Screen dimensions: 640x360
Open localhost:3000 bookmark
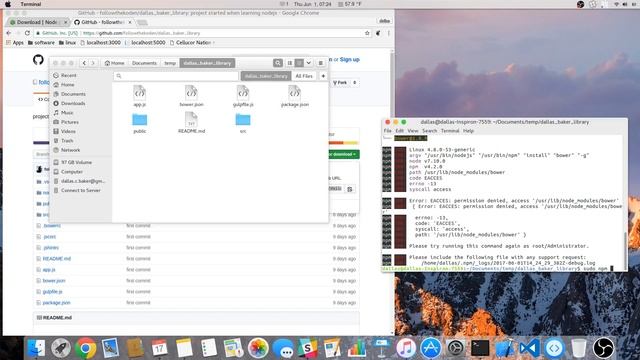(100, 42)
